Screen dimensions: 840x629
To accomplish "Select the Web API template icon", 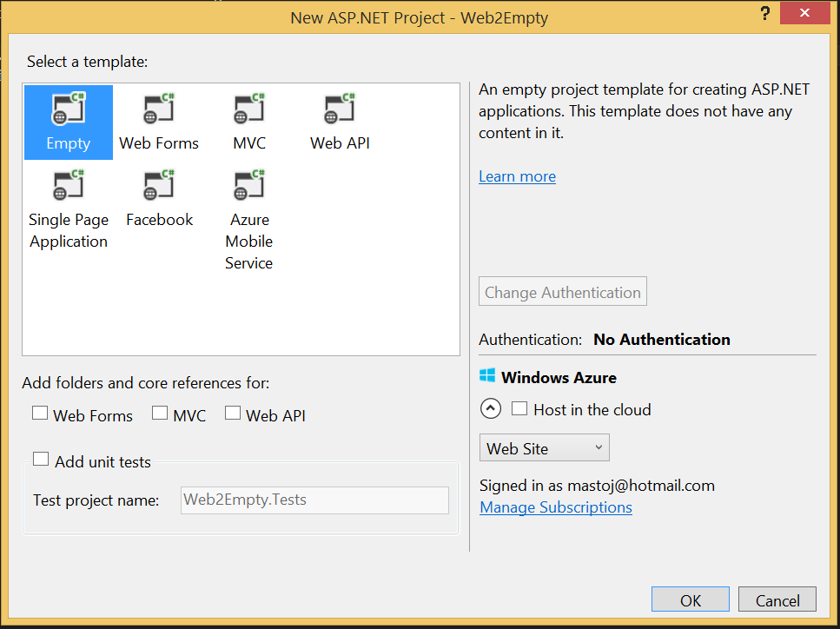I will click(x=340, y=109).
